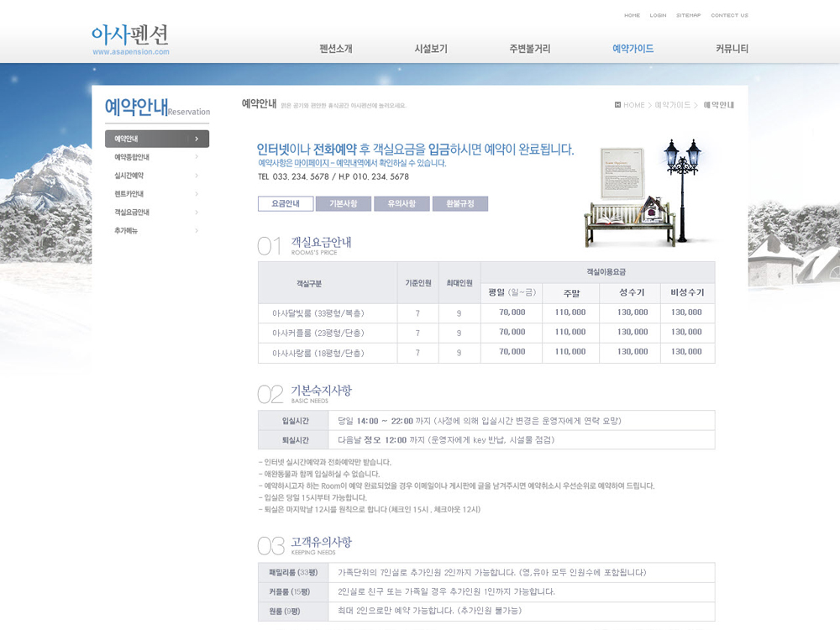Click the arrow beside 객실요금안내 in sidebar
The height and width of the screenshot is (630, 840).
click(197, 213)
